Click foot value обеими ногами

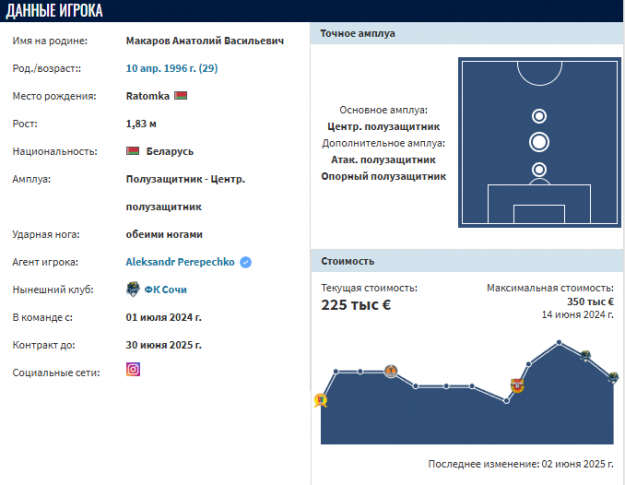coord(164,234)
